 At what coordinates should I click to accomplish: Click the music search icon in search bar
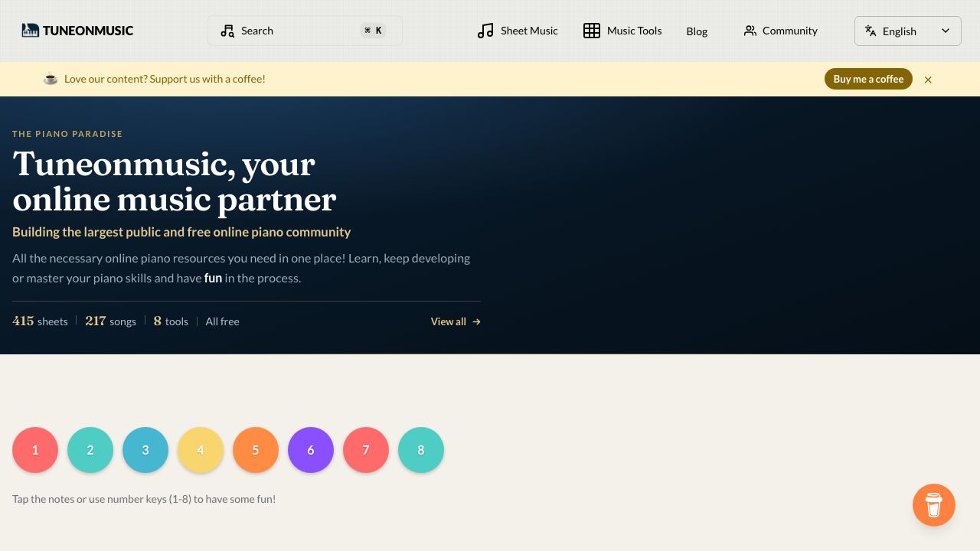click(x=227, y=31)
